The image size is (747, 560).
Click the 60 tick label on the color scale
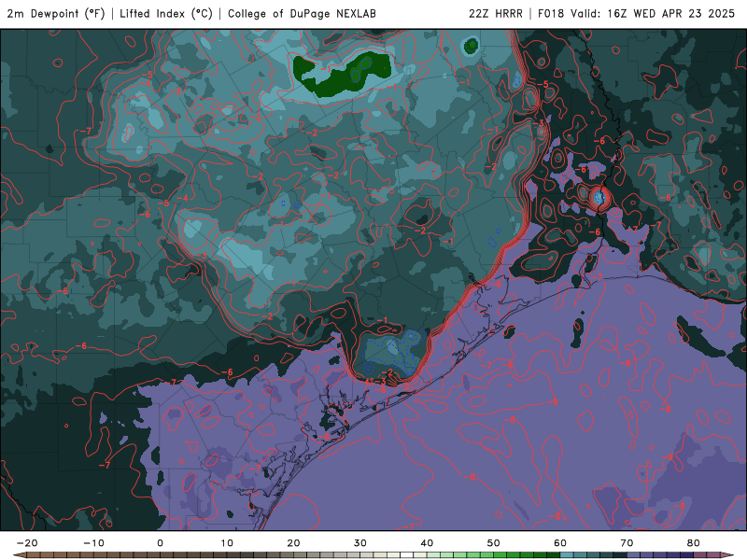point(560,543)
